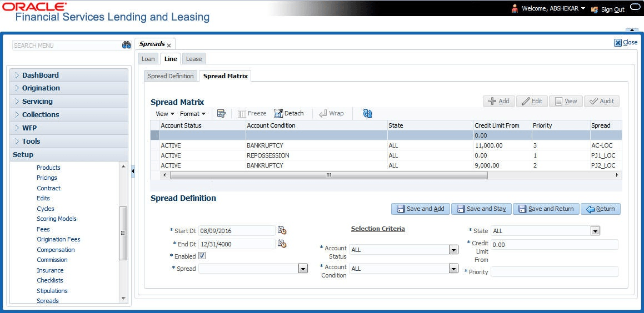Click the binoculars search menu icon
The width and height of the screenshot is (644, 313).
point(126,45)
